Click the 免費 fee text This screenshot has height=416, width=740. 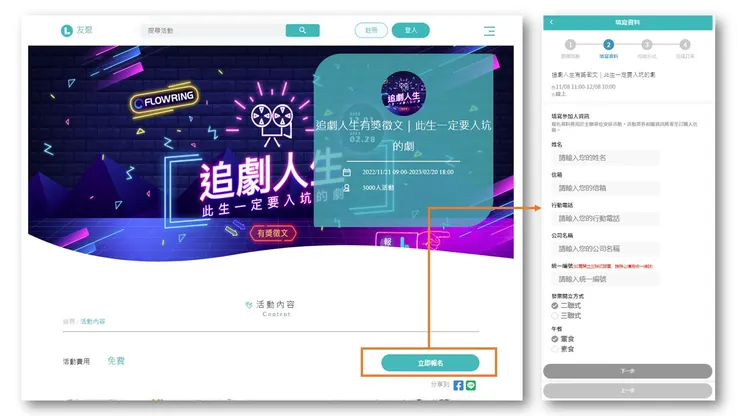pos(116,361)
